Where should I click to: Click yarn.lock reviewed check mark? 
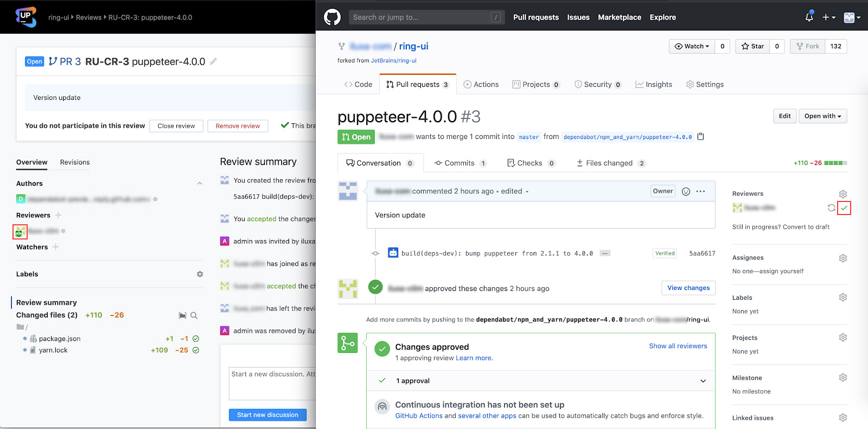click(196, 350)
